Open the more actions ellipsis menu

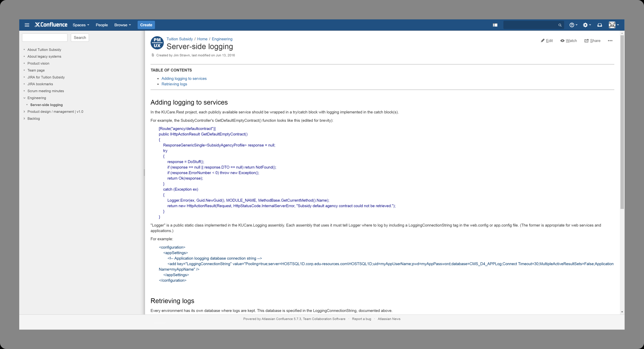coord(610,41)
